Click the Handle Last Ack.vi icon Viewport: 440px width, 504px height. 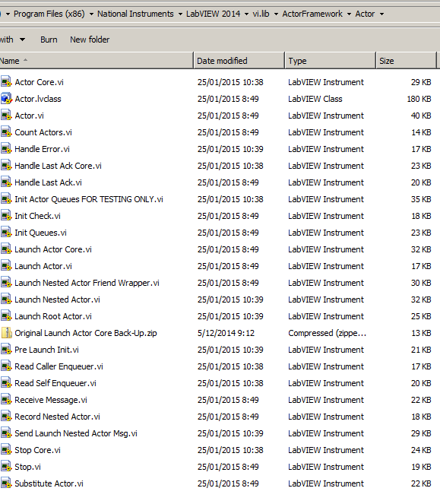point(6,182)
